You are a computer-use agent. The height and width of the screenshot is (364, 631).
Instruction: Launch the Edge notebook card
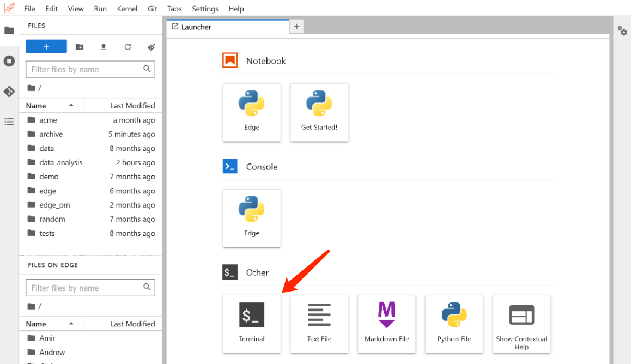point(252,113)
